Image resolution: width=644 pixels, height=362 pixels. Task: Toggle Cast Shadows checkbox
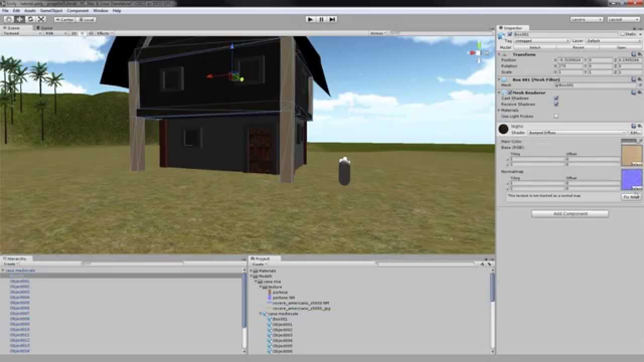[x=556, y=99]
